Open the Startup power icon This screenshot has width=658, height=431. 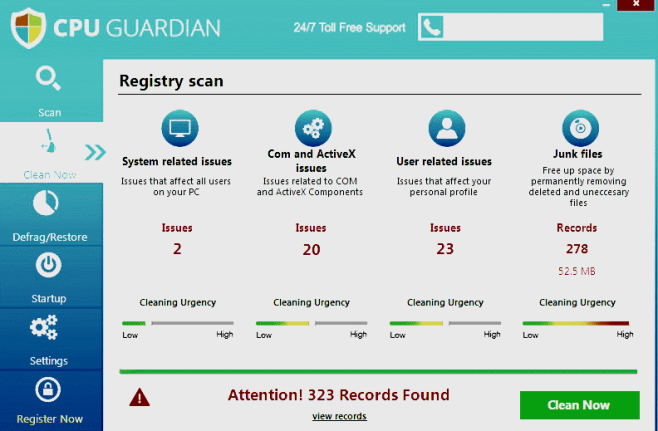coord(49,266)
